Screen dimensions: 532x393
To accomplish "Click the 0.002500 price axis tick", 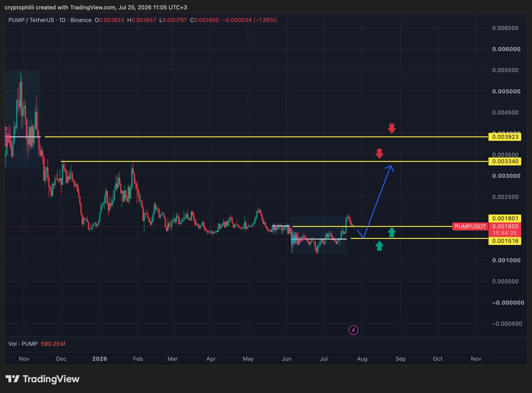I will click(505, 197).
